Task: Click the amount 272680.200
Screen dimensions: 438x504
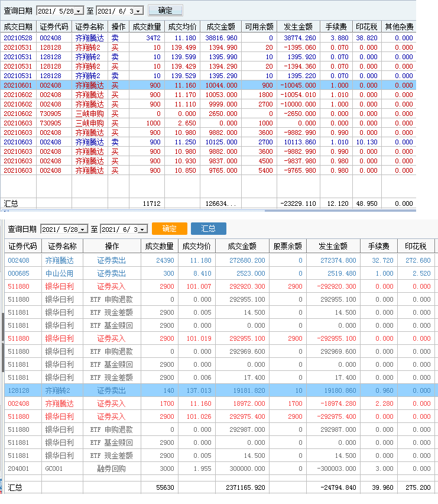Action: pyautogui.click(x=247, y=260)
